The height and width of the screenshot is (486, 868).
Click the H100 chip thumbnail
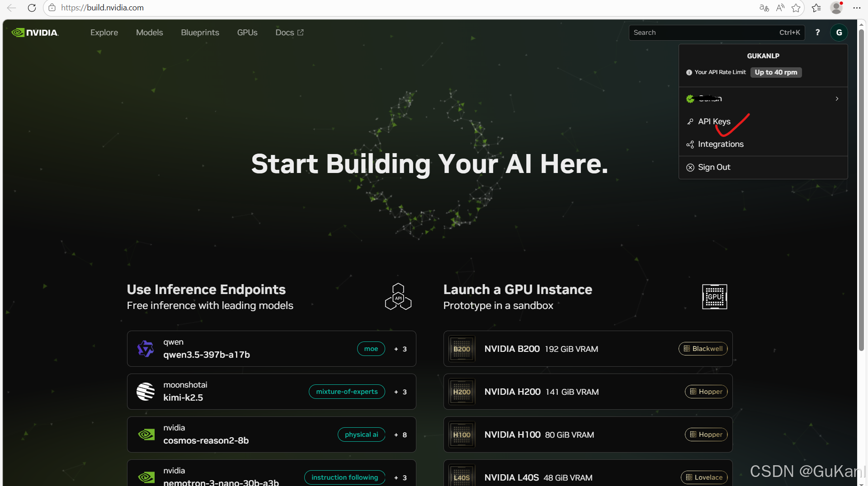pyautogui.click(x=462, y=435)
